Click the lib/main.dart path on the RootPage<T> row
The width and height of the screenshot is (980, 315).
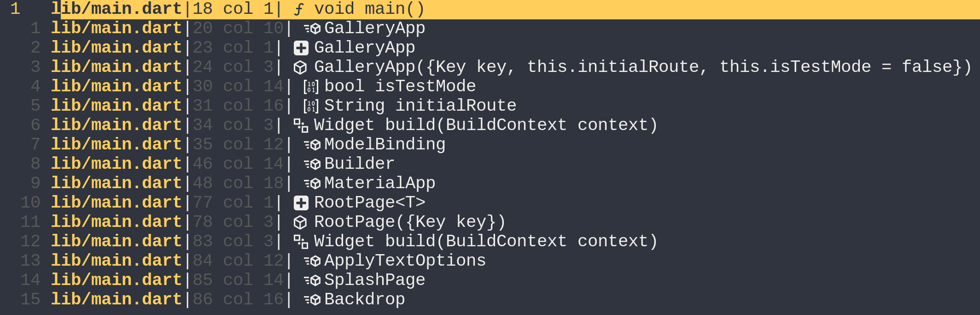click(117, 202)
